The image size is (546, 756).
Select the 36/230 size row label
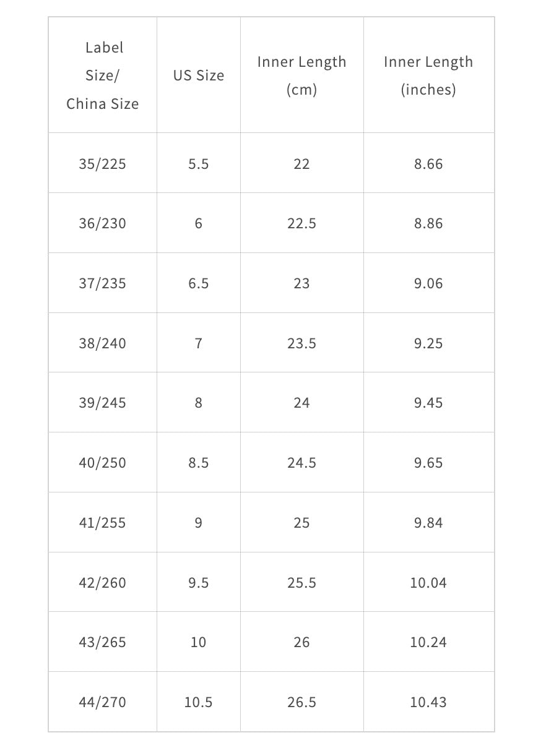tap(103, 223)
